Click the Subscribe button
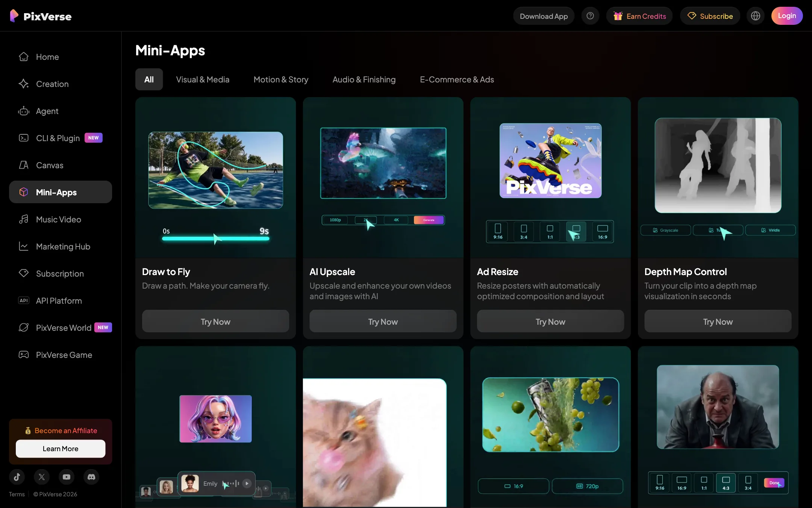 pos(710,16)
